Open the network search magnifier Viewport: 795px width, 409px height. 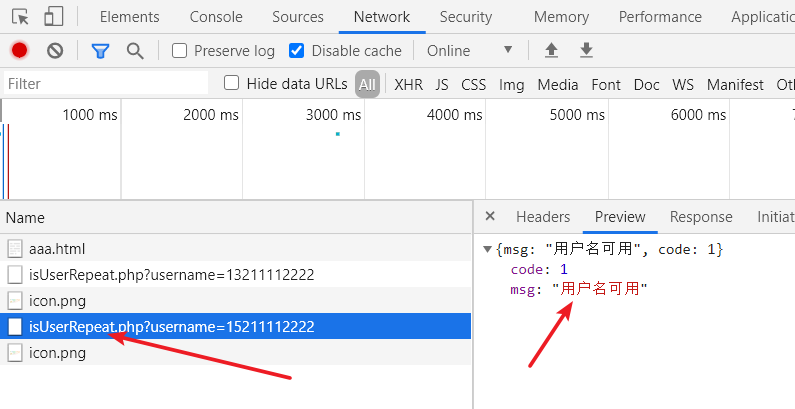tap(134, 50)
